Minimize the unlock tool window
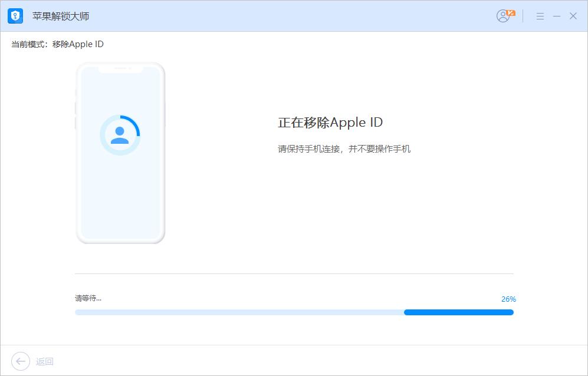The width and height of the screenshot is (588, 376). (557, 16)
